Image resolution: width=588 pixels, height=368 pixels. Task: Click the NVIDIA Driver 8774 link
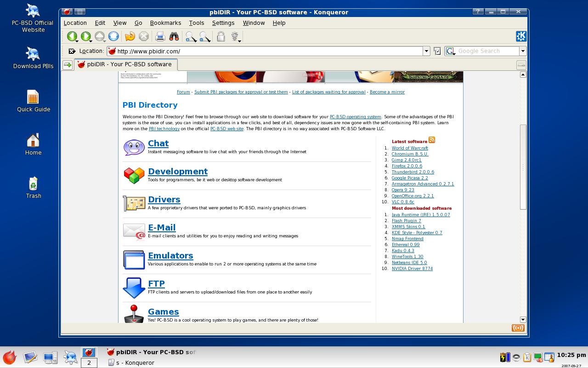pyautogui.click(x=412, y=269)
